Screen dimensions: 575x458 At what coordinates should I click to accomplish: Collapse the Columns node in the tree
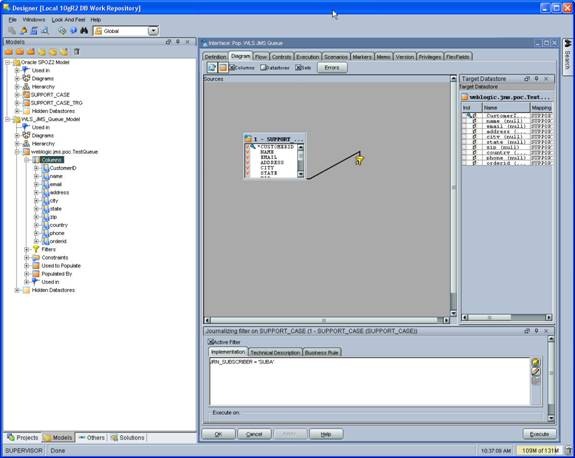(x=27, y=160)
